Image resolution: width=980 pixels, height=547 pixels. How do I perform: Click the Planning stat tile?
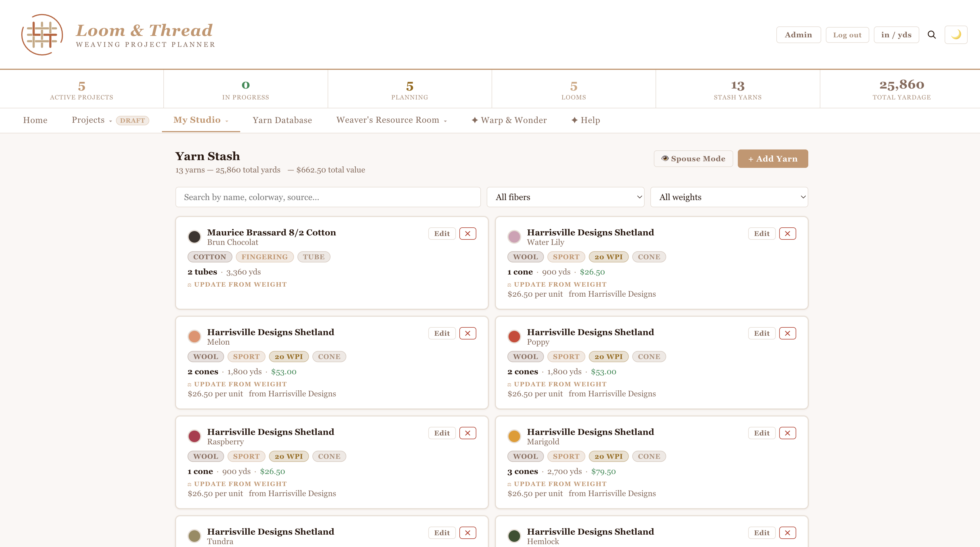tap(410, 89)
